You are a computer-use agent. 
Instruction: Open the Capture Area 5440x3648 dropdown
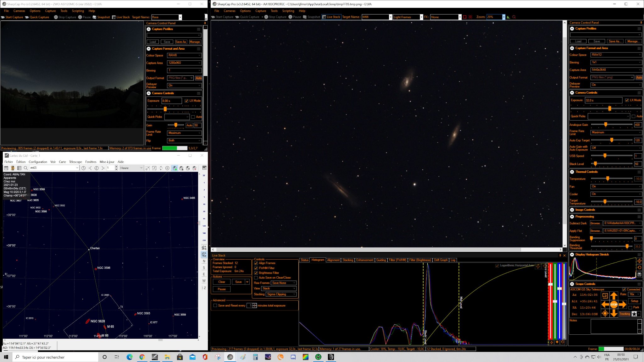click(616, 70)
